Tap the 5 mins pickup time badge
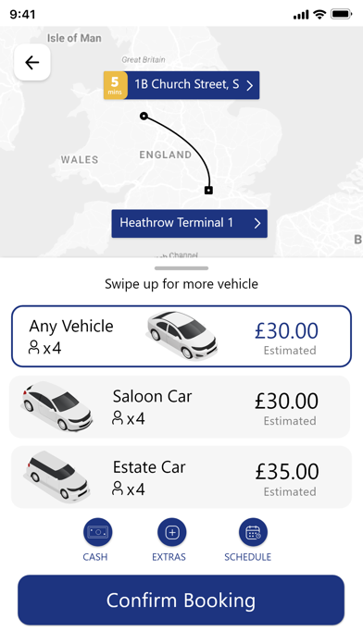363x644 pixels. (x=115, y=85)
